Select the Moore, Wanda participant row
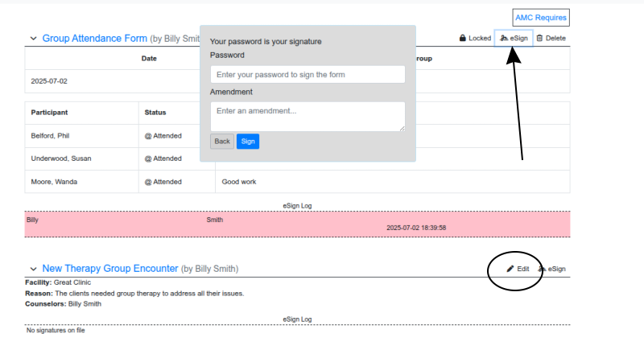Viewport: 644px width, 354px height. 297,182
